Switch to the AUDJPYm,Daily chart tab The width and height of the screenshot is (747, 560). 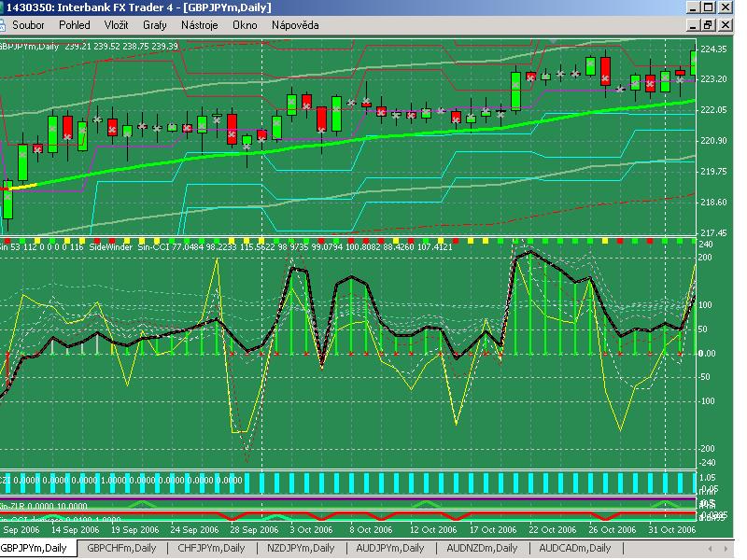tap(390, 548)
